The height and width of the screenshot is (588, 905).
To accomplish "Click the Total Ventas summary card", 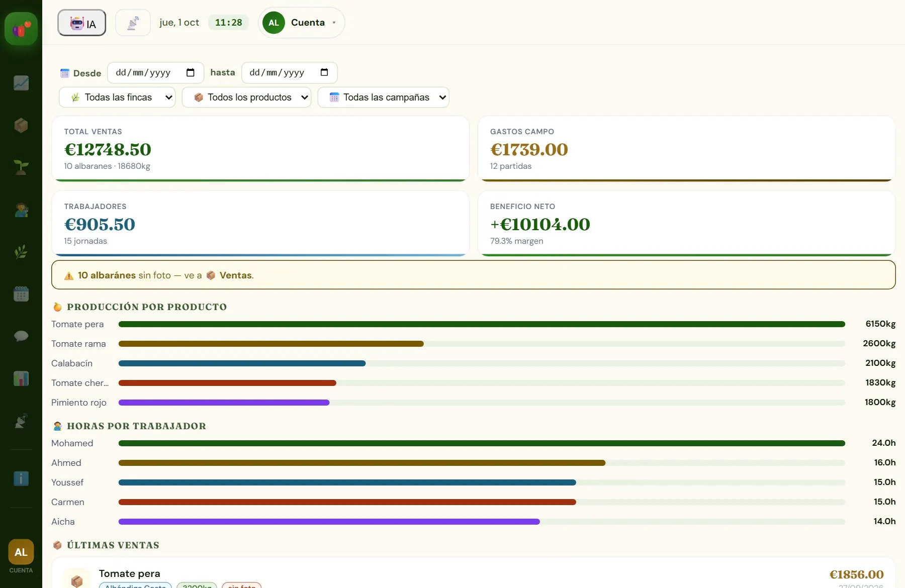I will 260,149.
